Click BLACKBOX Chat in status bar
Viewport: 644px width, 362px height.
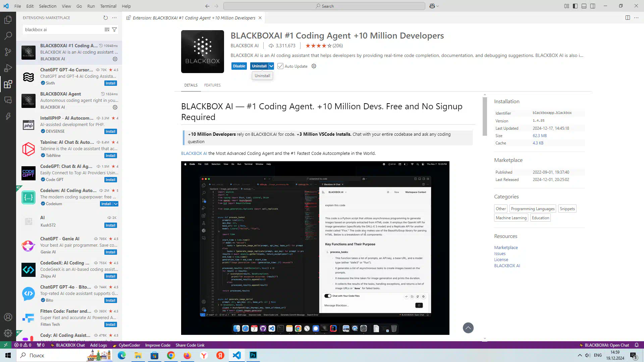click(x=68, y=345)
